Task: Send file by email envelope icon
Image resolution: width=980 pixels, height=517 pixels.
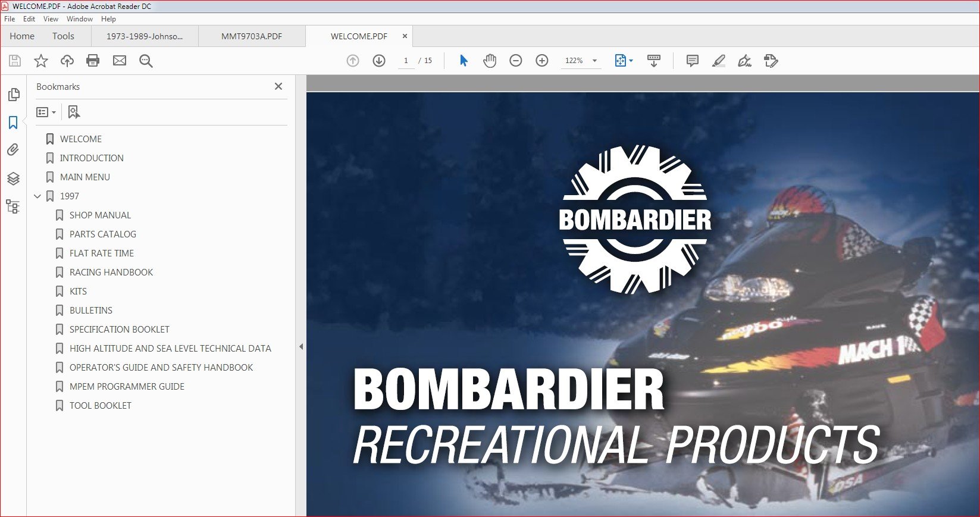Action: click(x=120, y=61)
